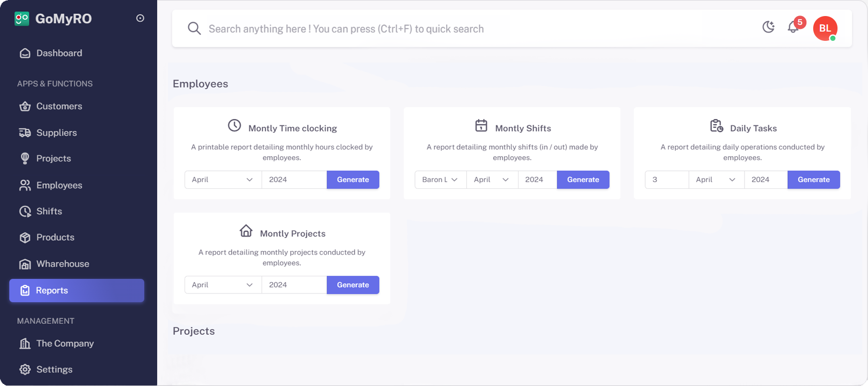Generate the Daily Tasks report
Viewport: 868px width, 386px height.
pos(813,180)
